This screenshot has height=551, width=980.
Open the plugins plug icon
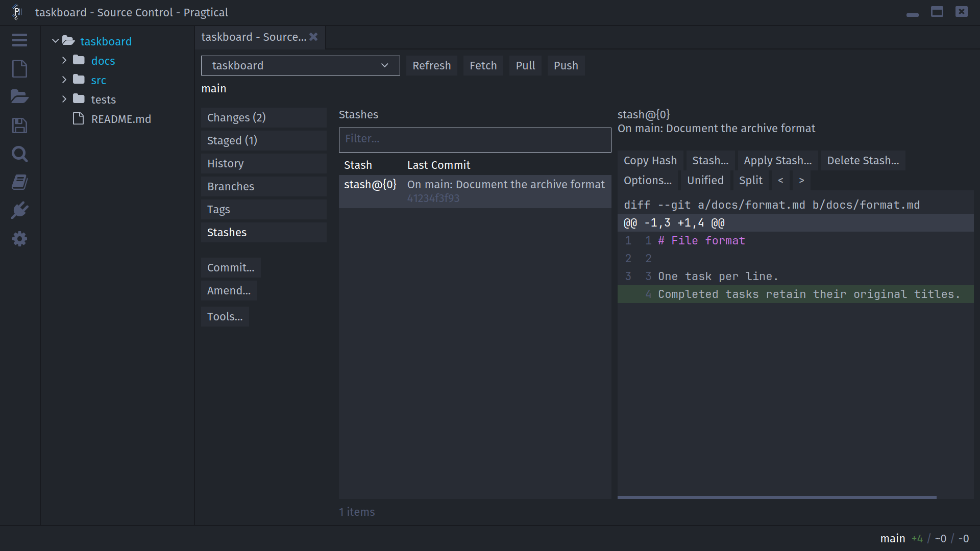(x=19, y=210)
